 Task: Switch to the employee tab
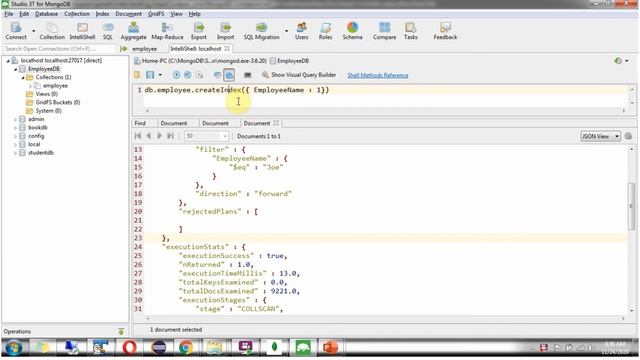[x=144, y=49]
